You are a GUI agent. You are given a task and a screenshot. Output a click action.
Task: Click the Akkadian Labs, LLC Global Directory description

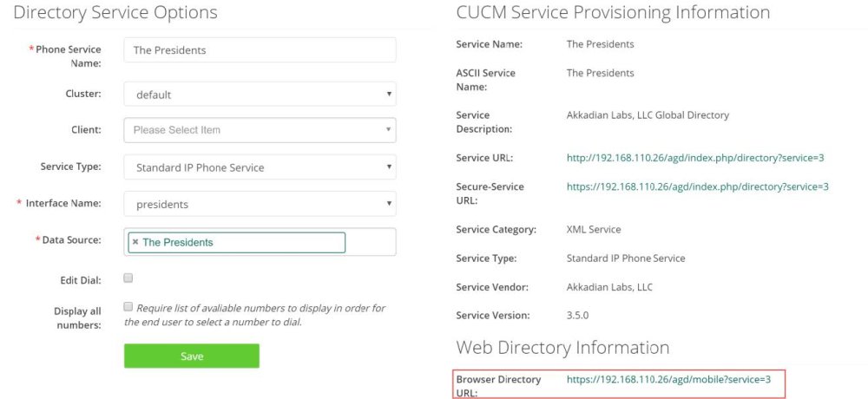[648, 114]
